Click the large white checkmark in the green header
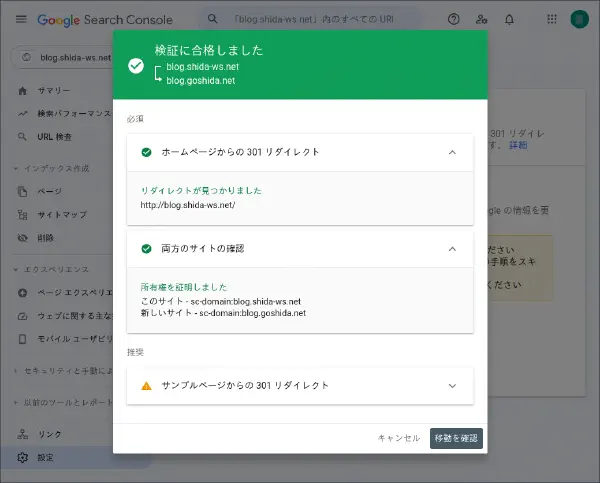Viewport: 600px width, 483px height. click(136, 65)
